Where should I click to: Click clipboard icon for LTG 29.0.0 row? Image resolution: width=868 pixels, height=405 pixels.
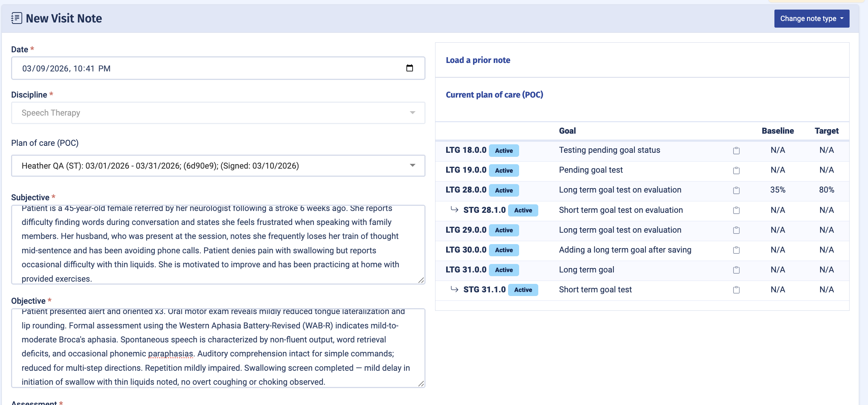pyautogui.click(x=736, y=230)
